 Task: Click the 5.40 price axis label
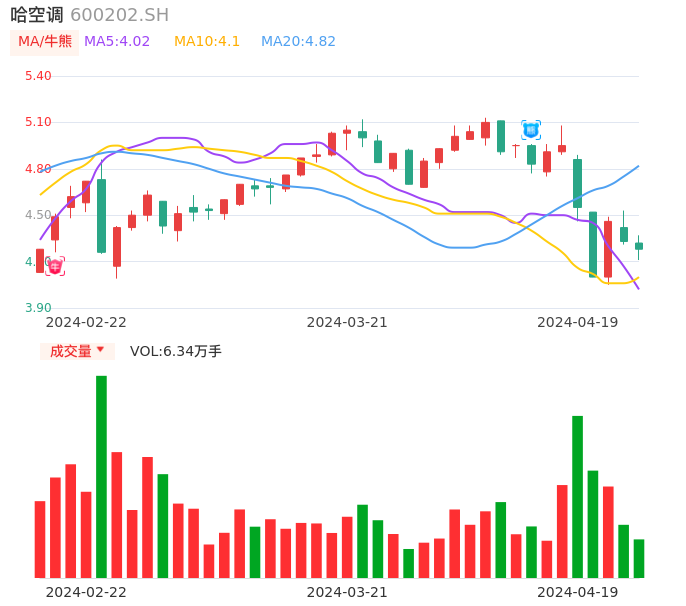click(x=38, y=76)
